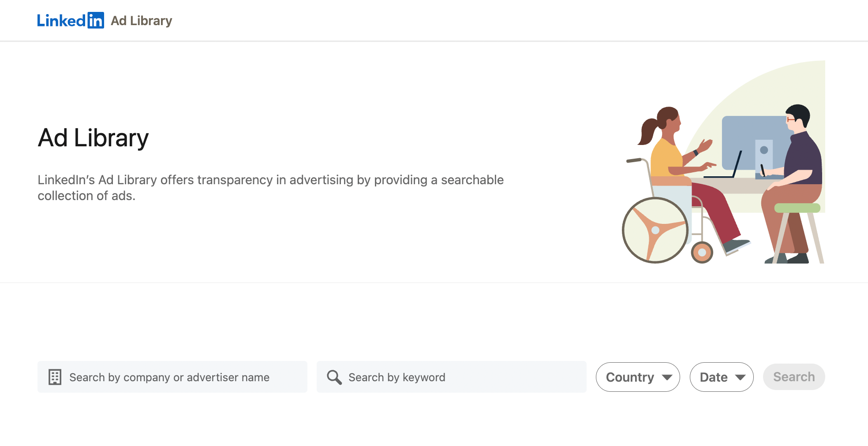868x446 pixels.
Task: Open the Date filter dropdown
Action: point(722,377)
